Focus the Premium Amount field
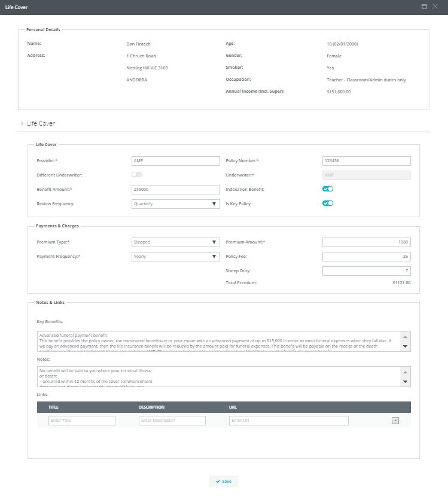 [366, 242]
